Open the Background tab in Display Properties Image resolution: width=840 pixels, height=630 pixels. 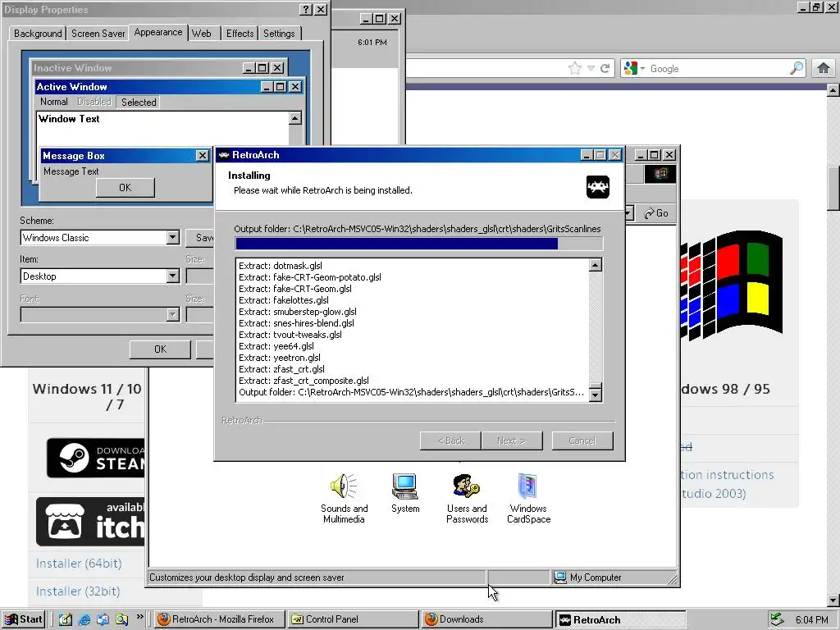tap(38, 33)
